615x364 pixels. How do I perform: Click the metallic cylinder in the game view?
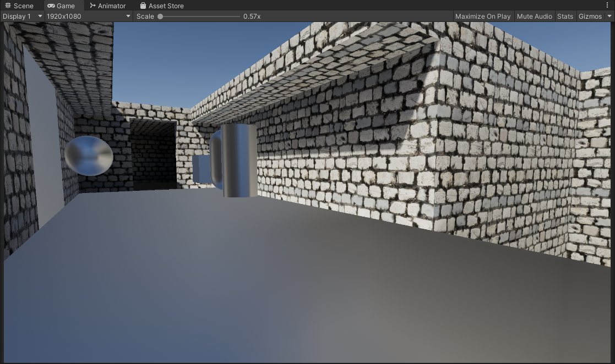point(240,160)
